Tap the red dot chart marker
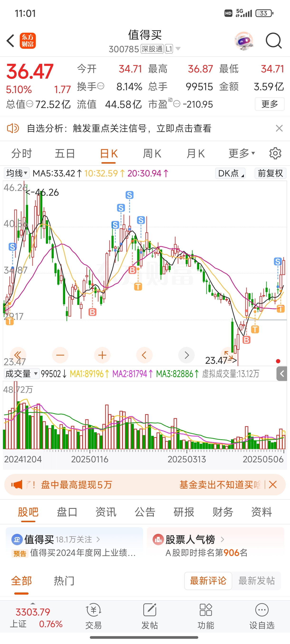The image size is (290, 644). 278,361
